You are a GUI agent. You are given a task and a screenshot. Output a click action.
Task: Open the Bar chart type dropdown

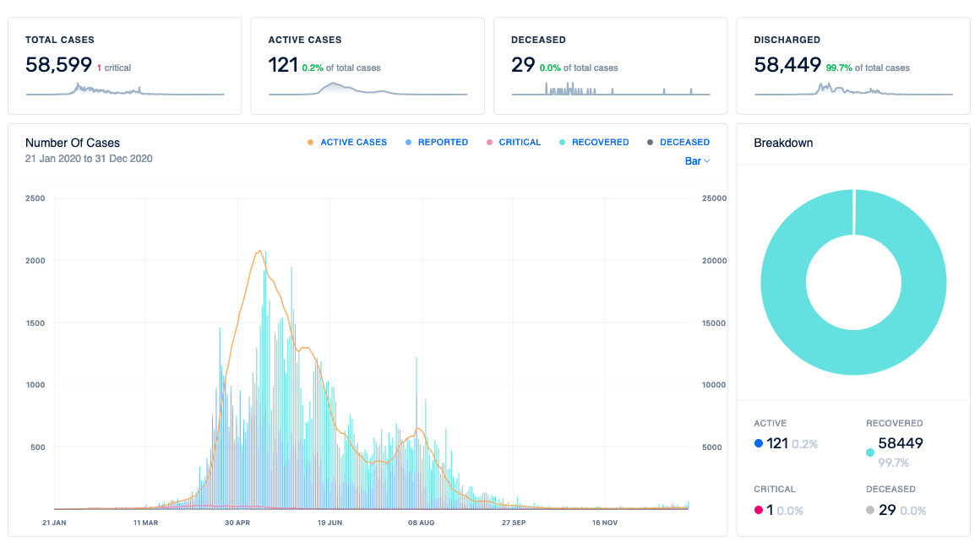click(696, 160)
